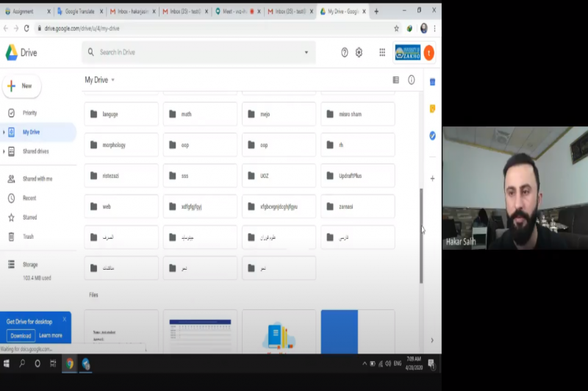The width and height of the screenshot is (588, 391).
Task: Click the Help question mark icon
Action: (x=344, y=52)
